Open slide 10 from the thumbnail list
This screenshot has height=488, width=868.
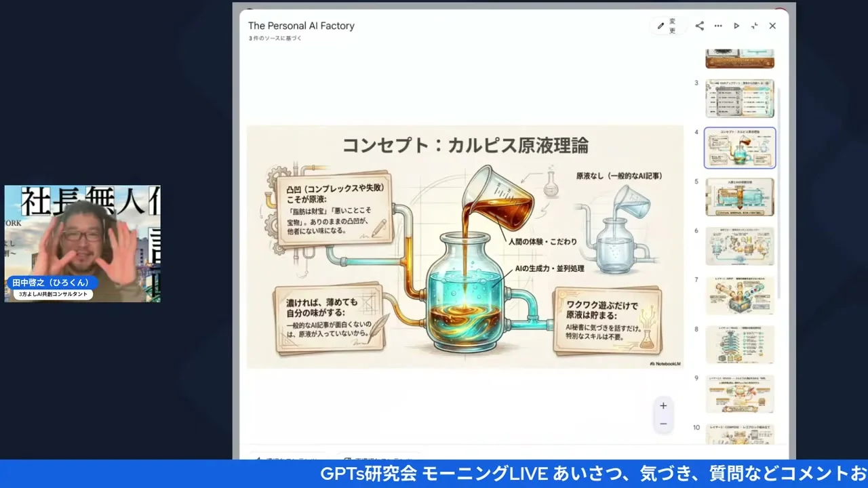[x=739, y=437]
